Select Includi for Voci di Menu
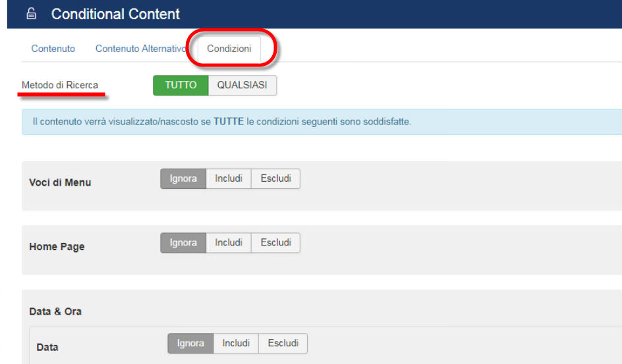The height and width of the screenshot is (364, 622). click(x=229, y=179)
